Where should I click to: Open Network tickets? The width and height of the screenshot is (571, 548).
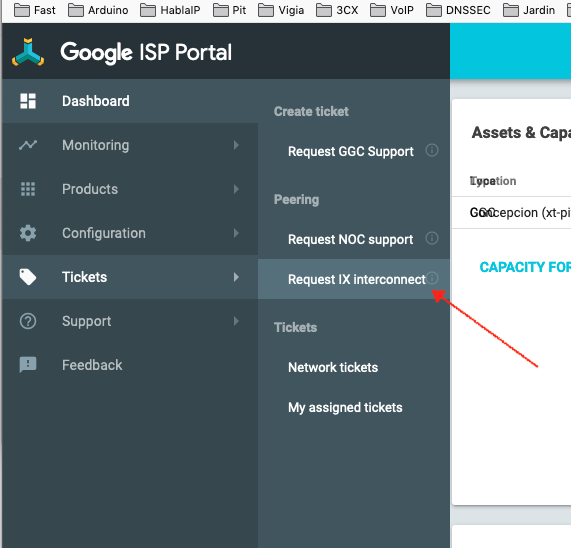pyautogui.click(x=333, y=367)
